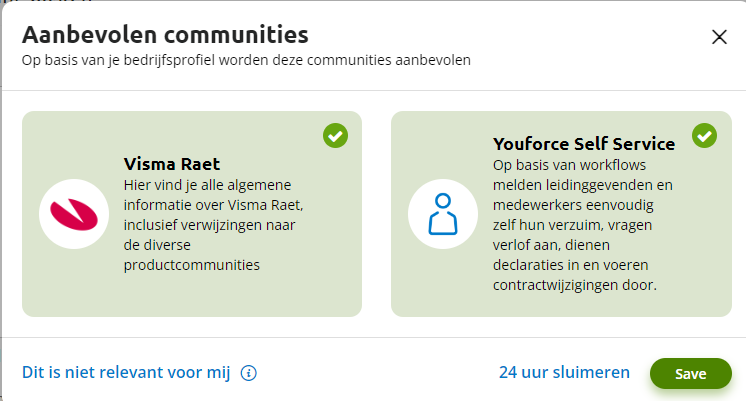This screenshot has width=746, height=401.
Task: Click the Visma Raet logo icon
Action: tap(73, 214)
